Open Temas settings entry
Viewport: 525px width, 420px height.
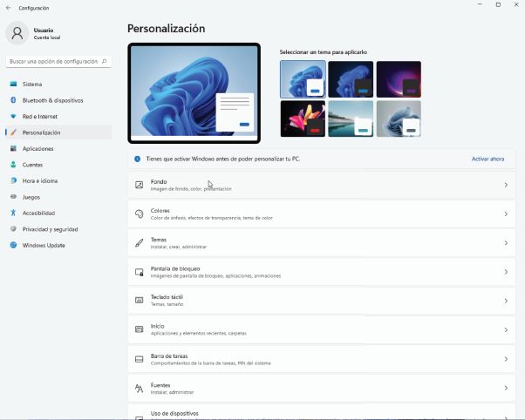[x=322, y=242]
